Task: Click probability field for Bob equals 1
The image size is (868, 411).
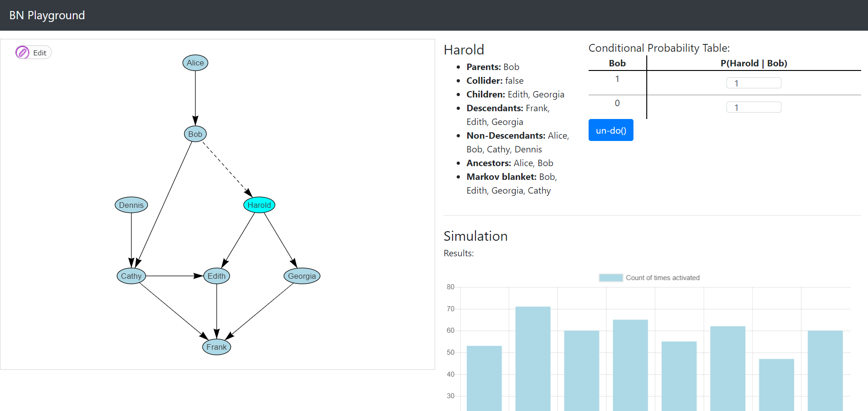Action: coord(753,83)
